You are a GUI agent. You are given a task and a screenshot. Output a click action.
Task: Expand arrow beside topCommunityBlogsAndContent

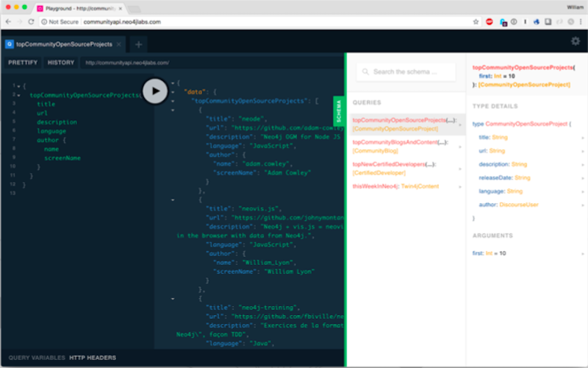[460, 146]
